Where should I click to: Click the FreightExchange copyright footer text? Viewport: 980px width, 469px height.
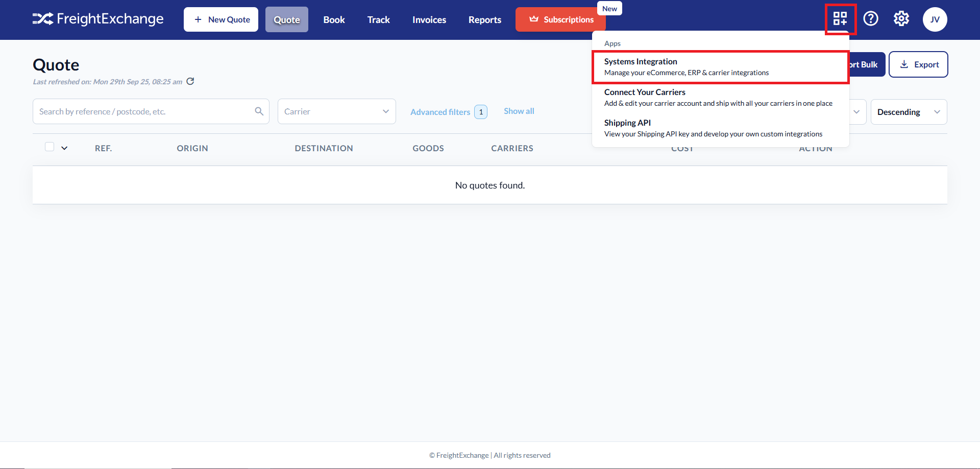coord(490,455)
